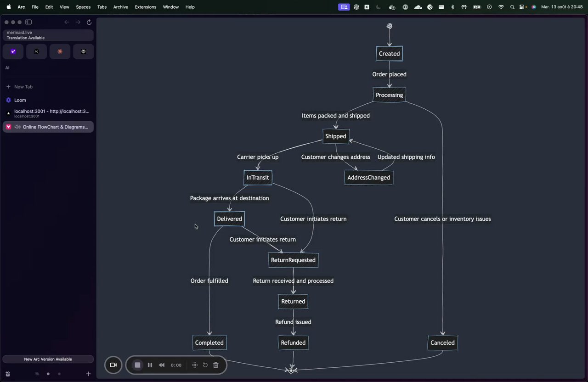The image size is (588, 382).
Task: Toggle the Arc sidebar visibility
Action: pos(28,22)
